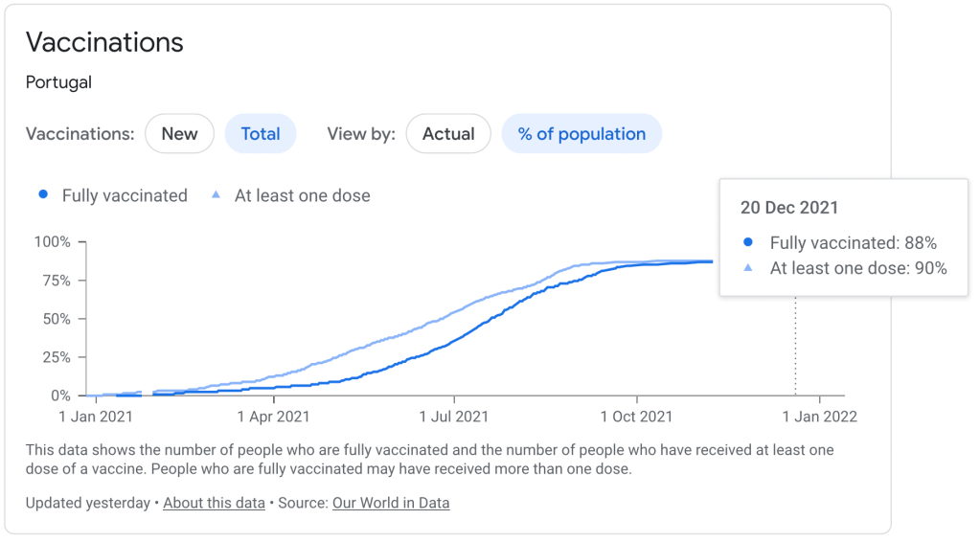Image resolution: width=980 pixels, height=542 pixels.
Task: Click the 1 Jan 2021 axis label
Action: click(x=94, y=417)
